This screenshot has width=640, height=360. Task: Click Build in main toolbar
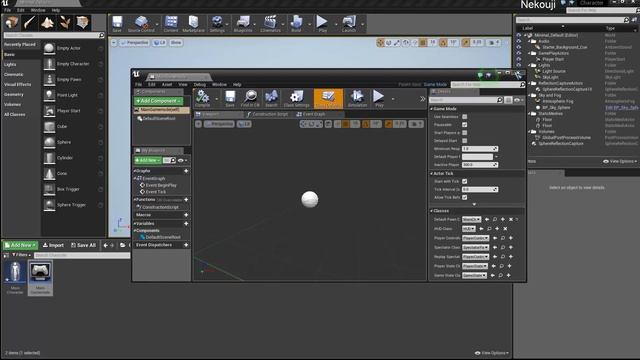point(296,24)
